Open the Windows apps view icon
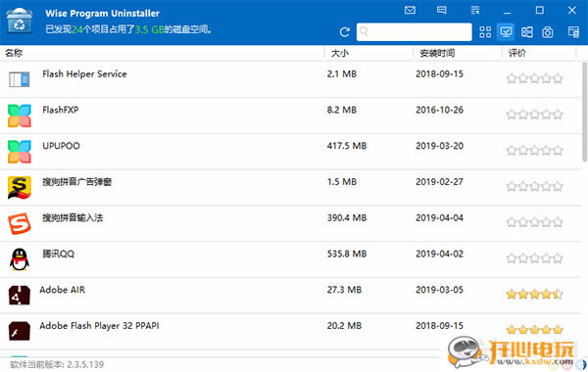 (527, 32)
